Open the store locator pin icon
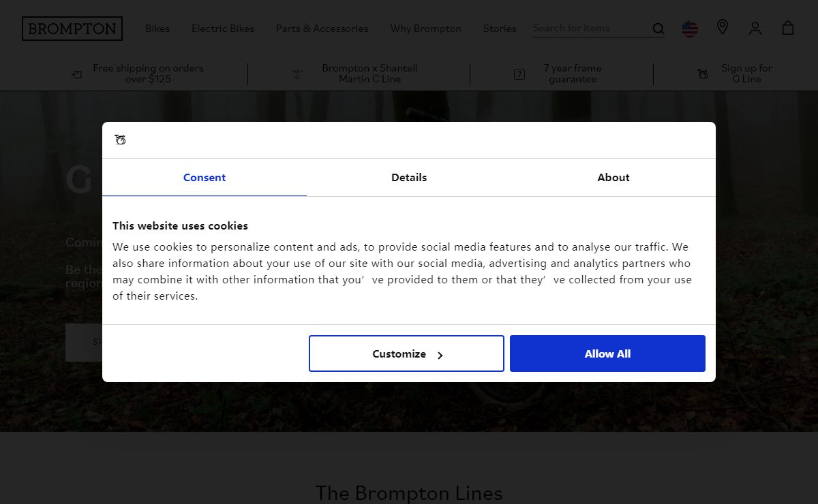Viewport: 818px width, 504px height. (723, 27)
